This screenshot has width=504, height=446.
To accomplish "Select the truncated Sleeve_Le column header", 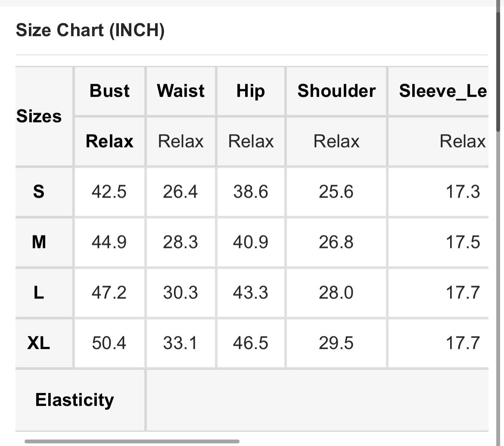I will pos(442,91).
